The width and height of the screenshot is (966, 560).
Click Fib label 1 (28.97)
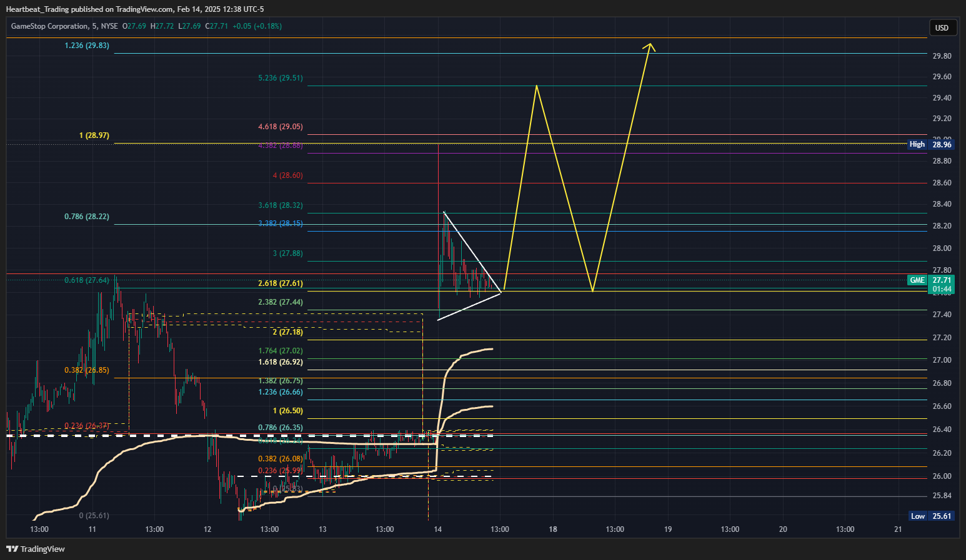pyautogui.click(x=94, y=135)
